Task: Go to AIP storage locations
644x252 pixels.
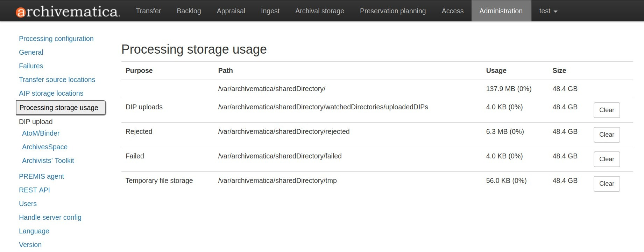Action: click(x=51, y=93)
